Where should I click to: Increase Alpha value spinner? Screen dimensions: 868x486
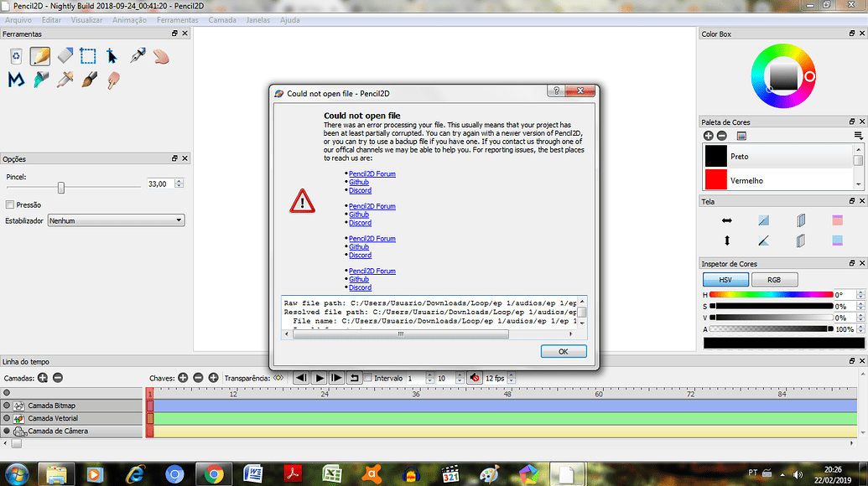[860, 327]
